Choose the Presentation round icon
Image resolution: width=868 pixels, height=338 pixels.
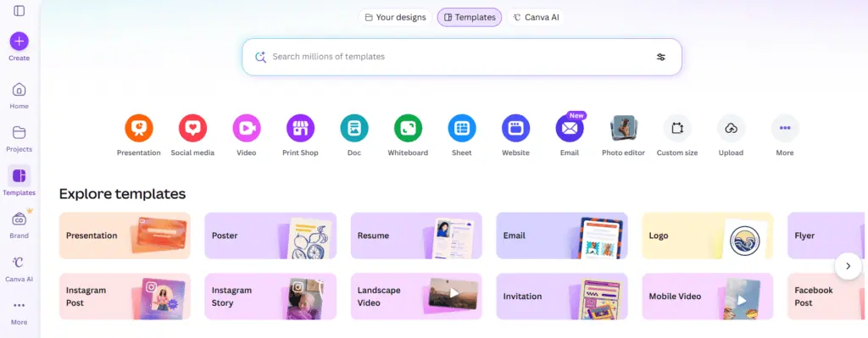tap(138, 129)
